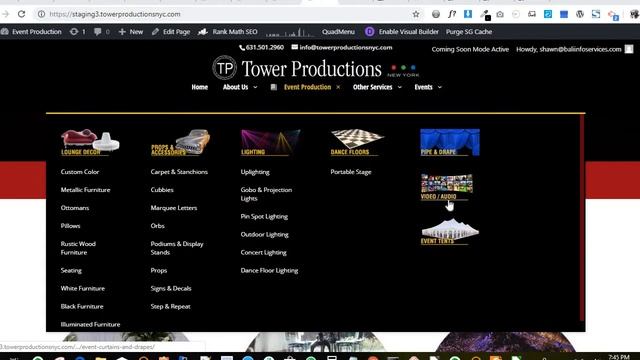Open Dance Floor Lighting link
This screenshot has width=640, height=360.
pyautogui.click(x=269, y=270)
